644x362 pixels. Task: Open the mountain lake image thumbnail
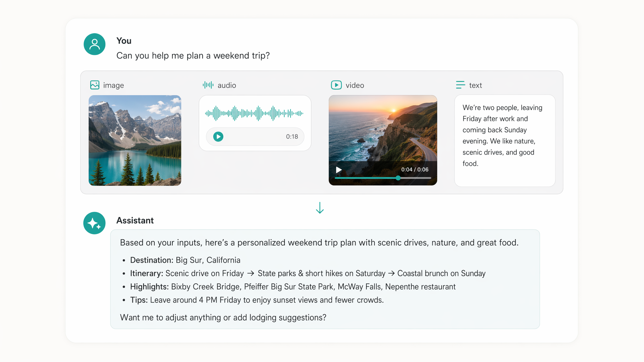[135, 140]
